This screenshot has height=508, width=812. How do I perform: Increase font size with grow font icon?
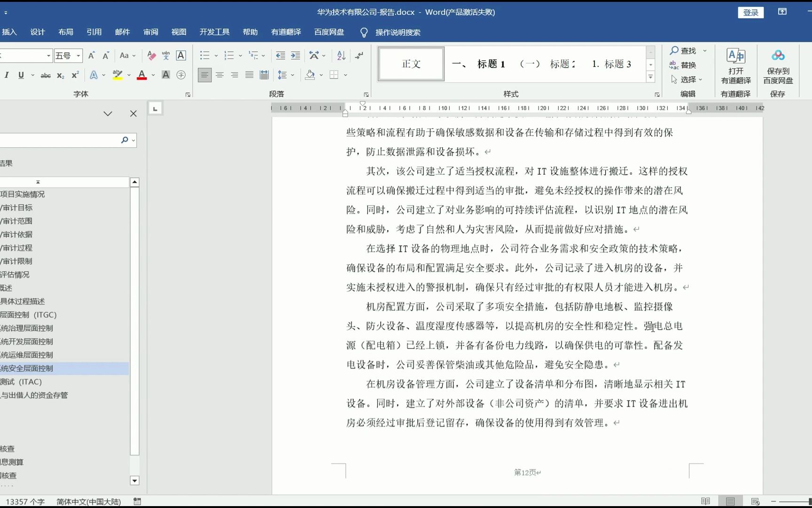click(x=92, y=56)
